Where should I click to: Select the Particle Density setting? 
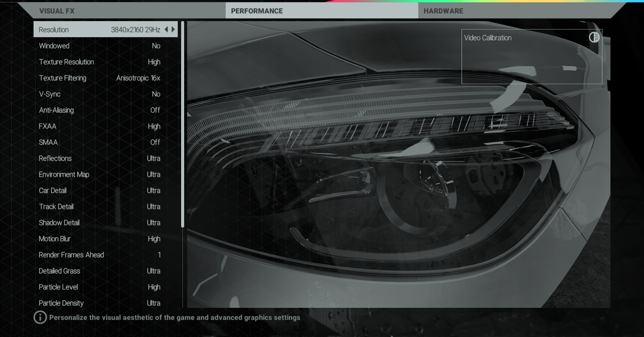pyautogui.click(x=105, y=303)
